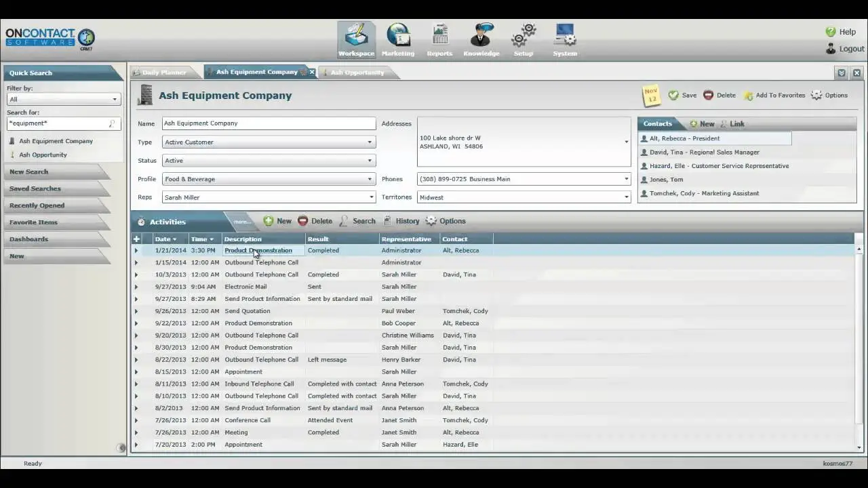Collapse the left sidebar panel
This screenshot has width=868, height=488.
121,447
